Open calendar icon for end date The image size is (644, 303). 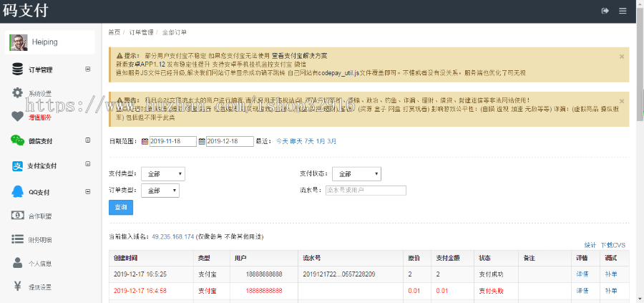pyautogui.click(x=202, y=141)
